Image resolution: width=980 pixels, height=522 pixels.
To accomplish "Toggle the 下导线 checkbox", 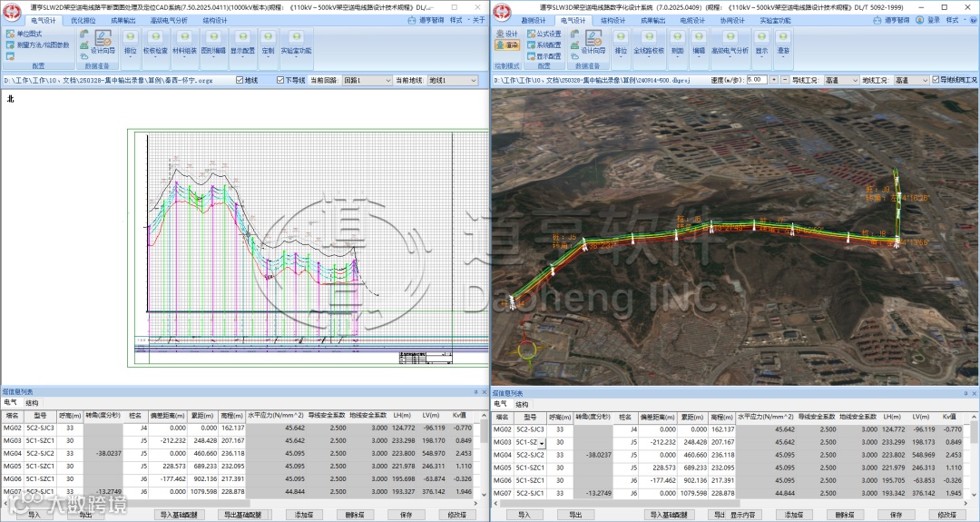I will (279, 81).
